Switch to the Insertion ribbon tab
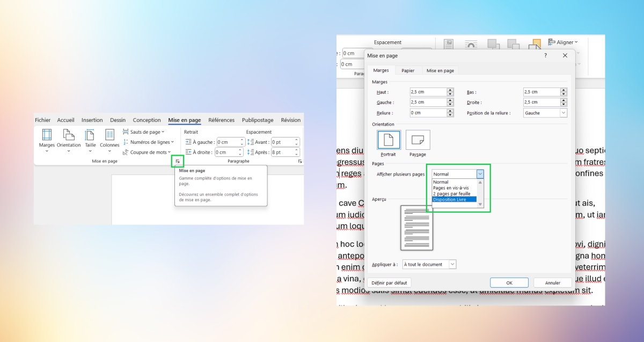The width and height of the screenshot is (644, 342). (x=92, y=120)
